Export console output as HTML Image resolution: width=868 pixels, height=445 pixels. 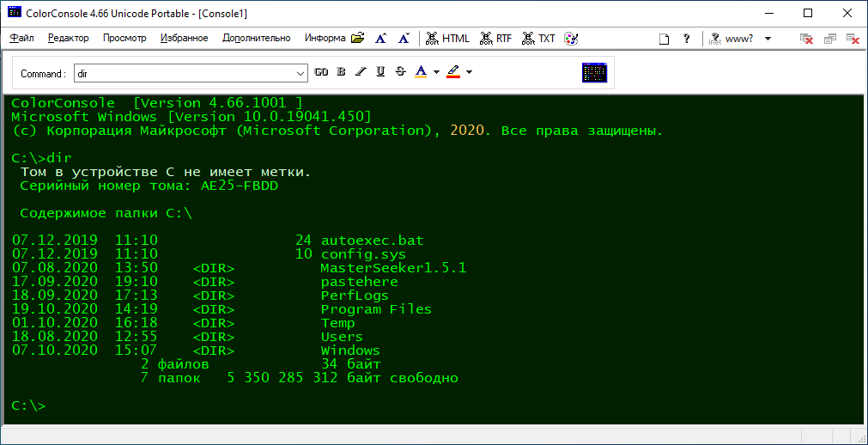[448, 39]
